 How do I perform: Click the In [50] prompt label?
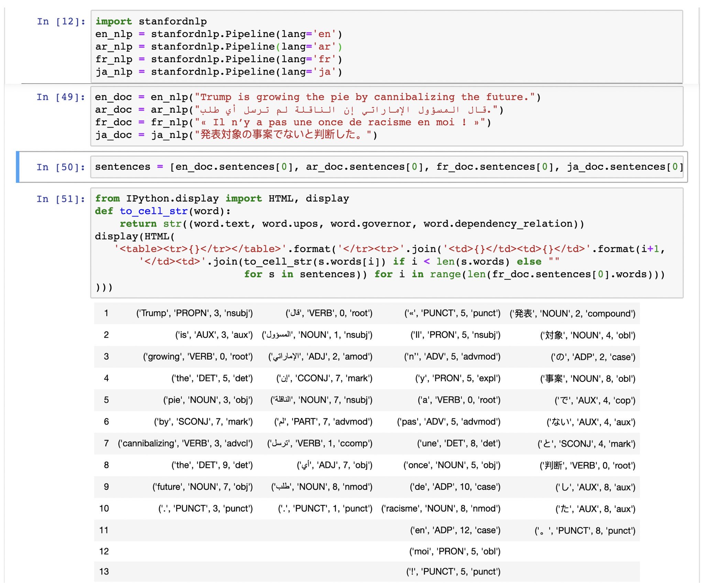coord(61,167)
